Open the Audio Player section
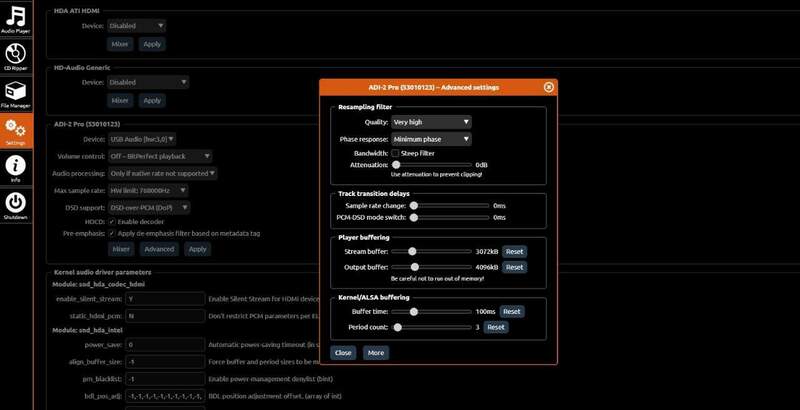This screenshot has width=800, height=410. click(16, 21)
